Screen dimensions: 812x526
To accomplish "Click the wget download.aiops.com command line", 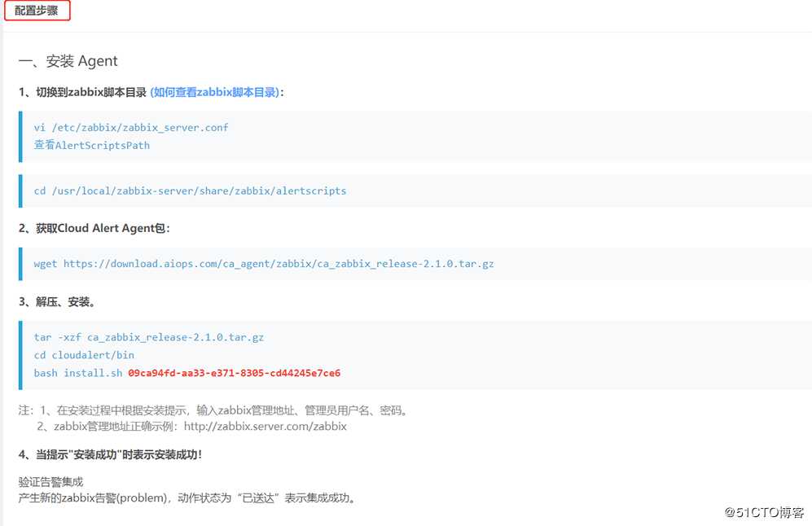I will tap(264, 264).
